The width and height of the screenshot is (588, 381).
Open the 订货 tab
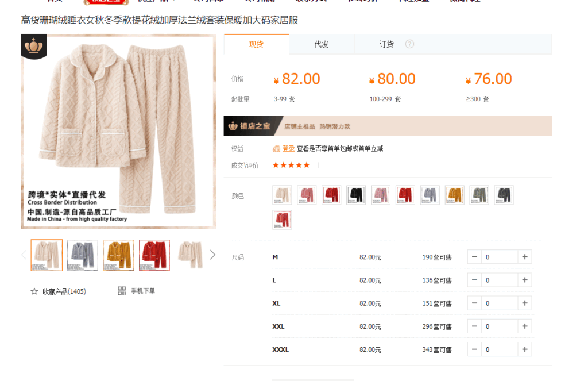click(386, 44)
